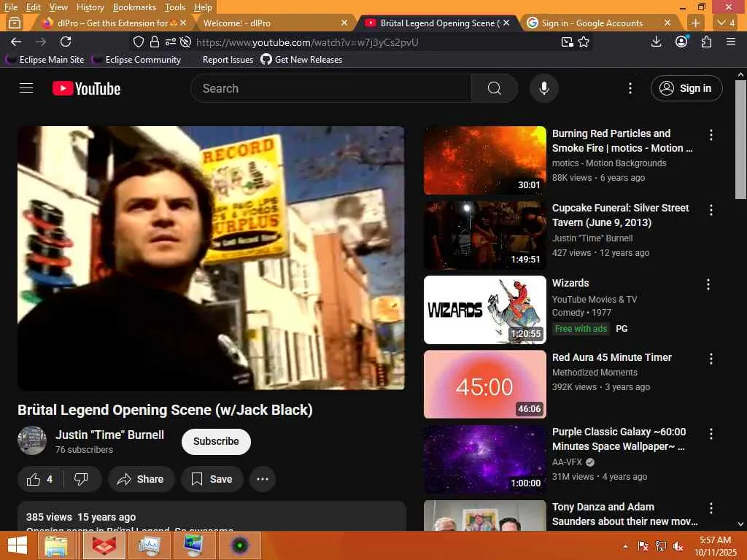Open the Eclipse Community bookmark

click(137, 60)
